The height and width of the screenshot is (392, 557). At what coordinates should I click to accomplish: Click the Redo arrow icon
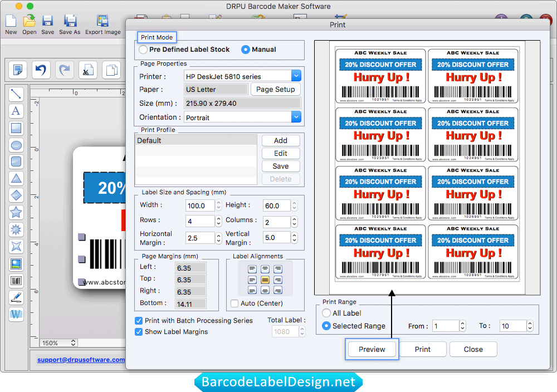click(x=64, y=70)
